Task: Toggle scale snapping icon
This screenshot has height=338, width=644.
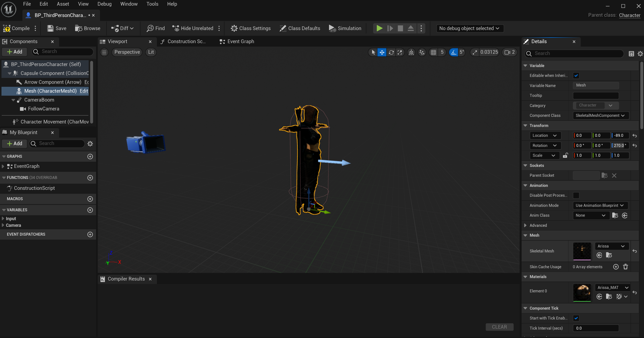Action: pyautogui.click(x=475, y=52)
